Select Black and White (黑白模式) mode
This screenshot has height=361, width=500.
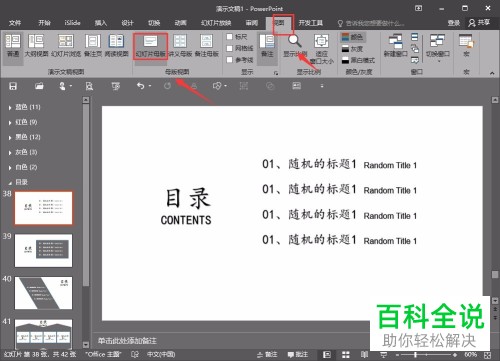point(358,60)
